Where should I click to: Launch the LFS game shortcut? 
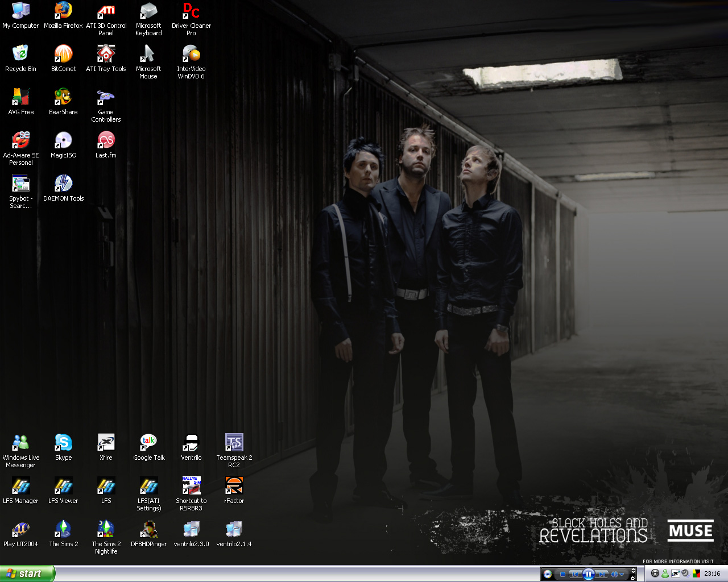coord(106,490)
